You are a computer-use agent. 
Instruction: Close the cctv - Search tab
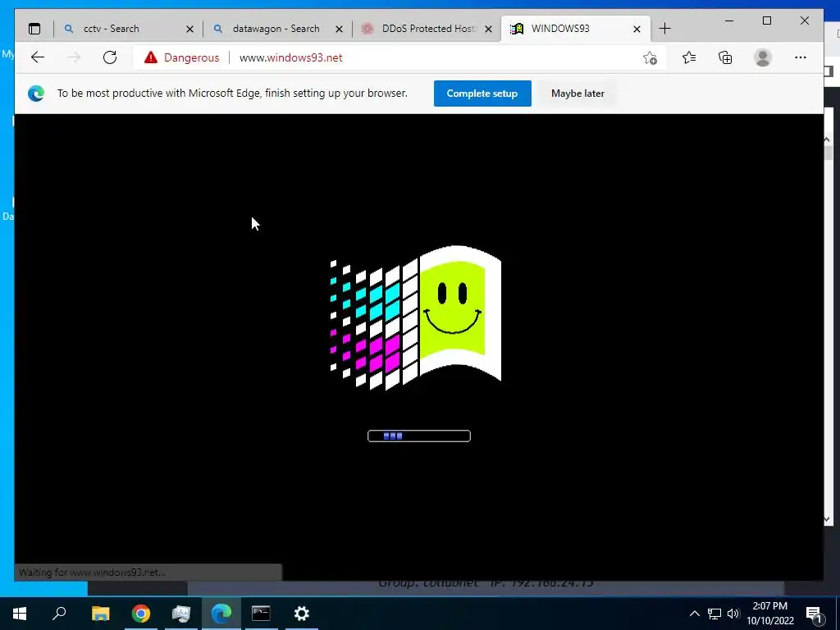click(189, 29)
